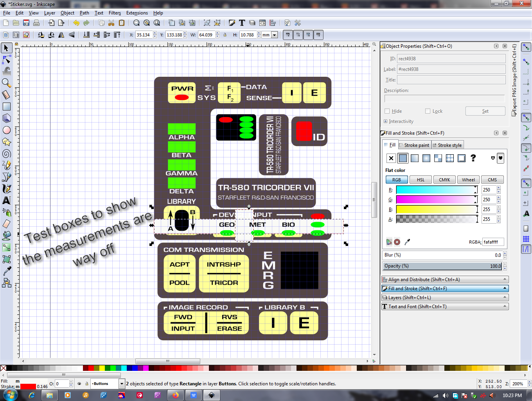Click the red stroke color indicator
Screen dimensions: 532x401
(28, 387)
